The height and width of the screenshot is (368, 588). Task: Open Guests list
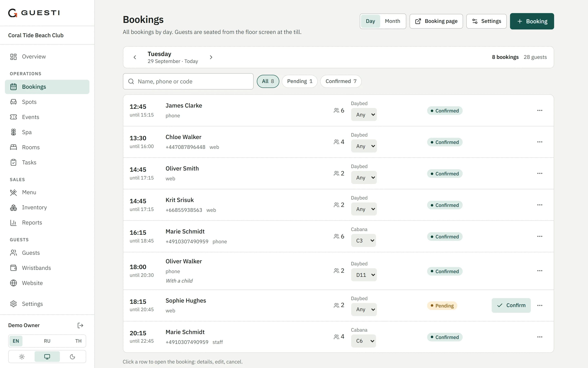pos(47,253)
